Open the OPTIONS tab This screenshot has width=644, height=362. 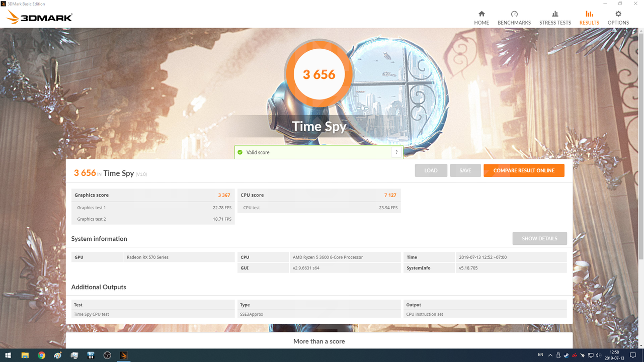click(x=618, y=16)
